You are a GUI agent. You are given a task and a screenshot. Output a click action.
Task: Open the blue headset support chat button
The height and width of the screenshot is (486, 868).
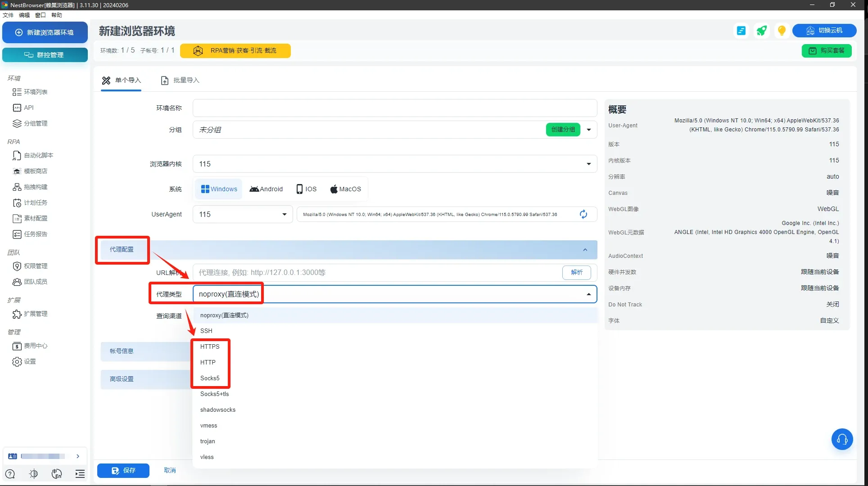[842, 439]
